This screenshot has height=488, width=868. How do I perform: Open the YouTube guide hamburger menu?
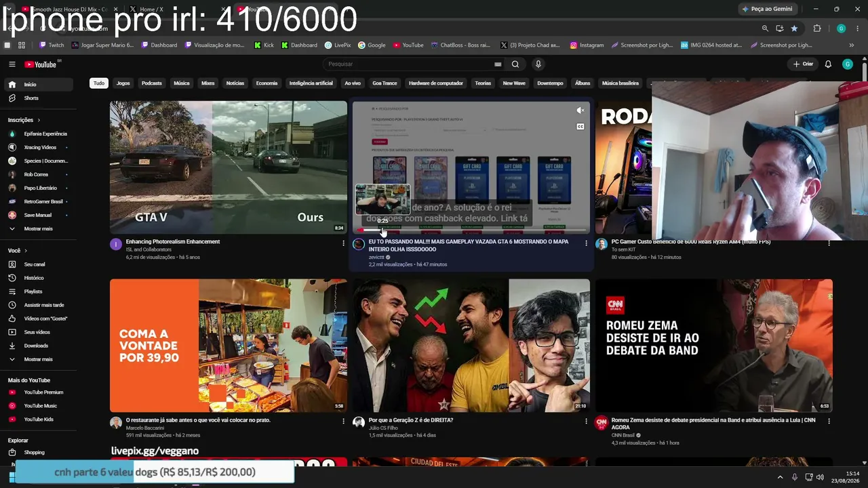tap(12, 64)
